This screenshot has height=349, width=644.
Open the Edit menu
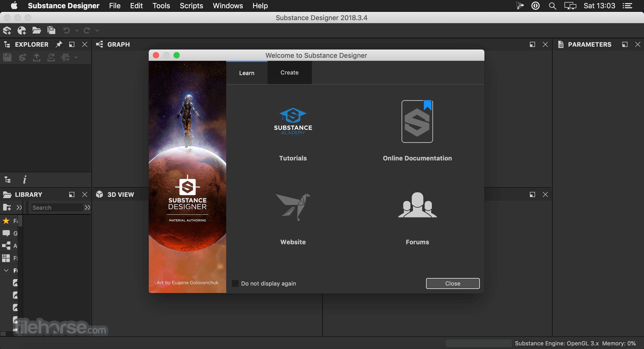click(137, 6)
